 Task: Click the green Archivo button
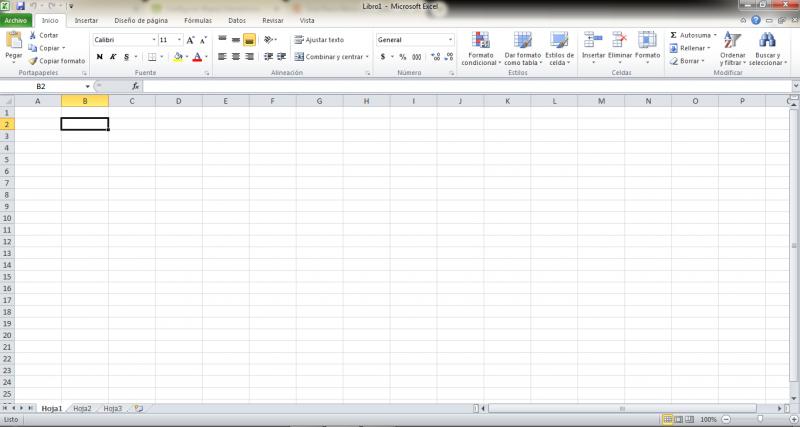click(18, 20)
